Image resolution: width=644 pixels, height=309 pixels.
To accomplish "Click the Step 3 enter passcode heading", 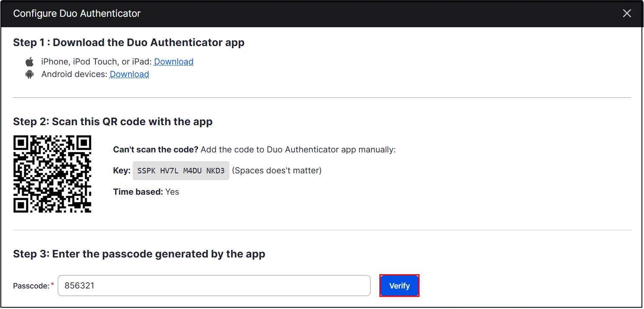I will tap(139, 254).
